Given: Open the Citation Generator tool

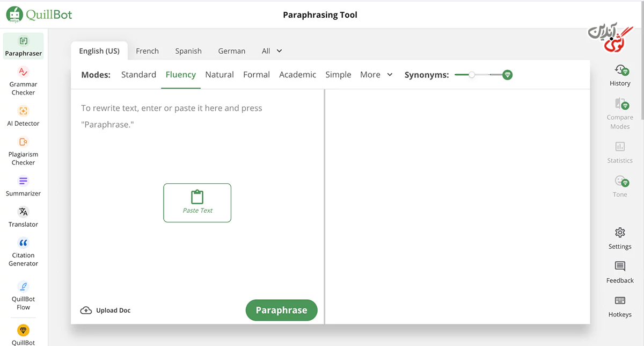Looking at the screenshot, I should pos(23,252).
